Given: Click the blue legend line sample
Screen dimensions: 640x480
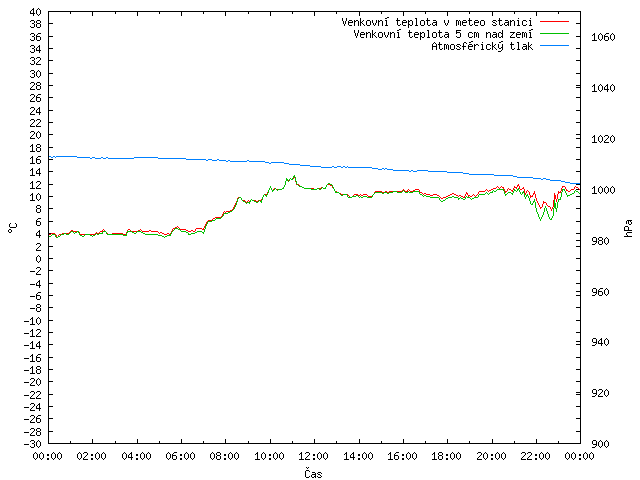Looking at the screenshot, I should 554,46.
